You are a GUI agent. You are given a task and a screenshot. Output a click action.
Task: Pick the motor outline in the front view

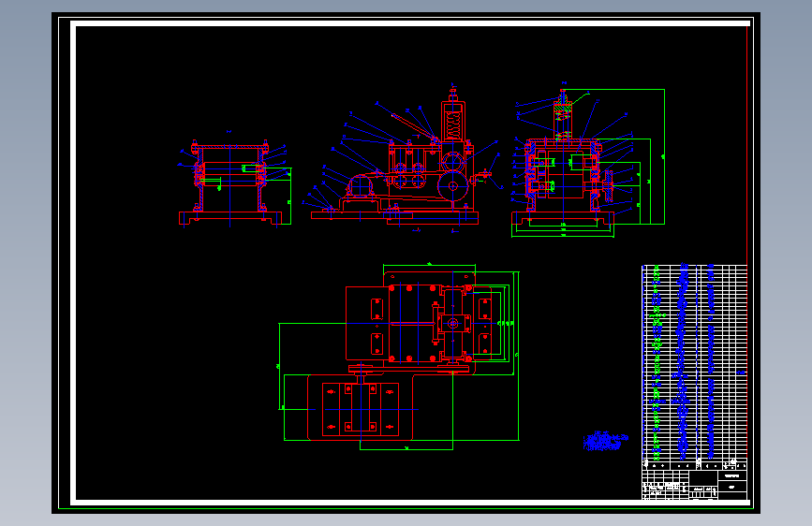click(361, 186)
